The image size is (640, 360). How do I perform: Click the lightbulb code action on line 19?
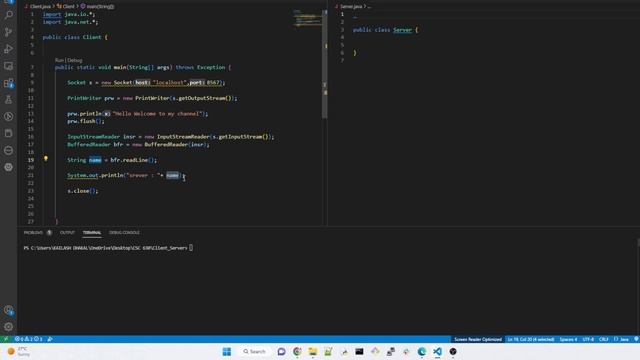tap(46, 158)
